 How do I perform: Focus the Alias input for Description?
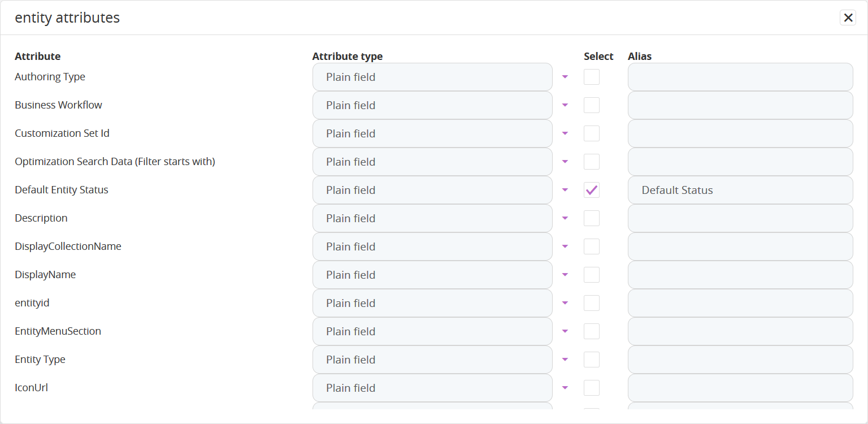[x=740, y=218]
